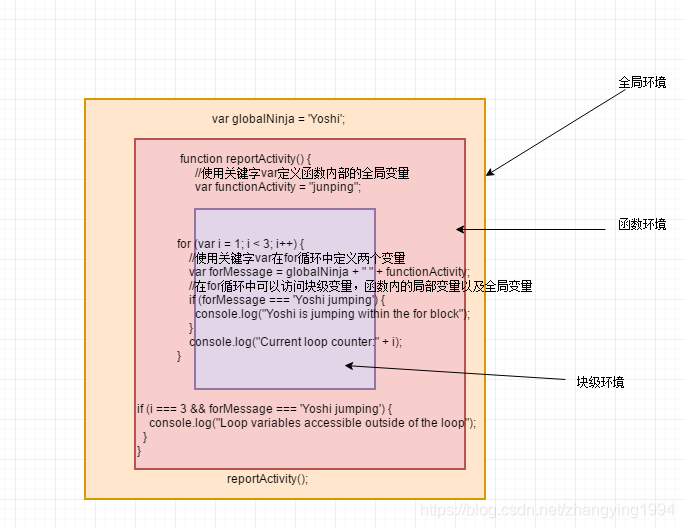Screen dimensions: 684x528
Task: Click the comment 使用关键字var在for循环中定义两个变量
Action: click(297, 258)
